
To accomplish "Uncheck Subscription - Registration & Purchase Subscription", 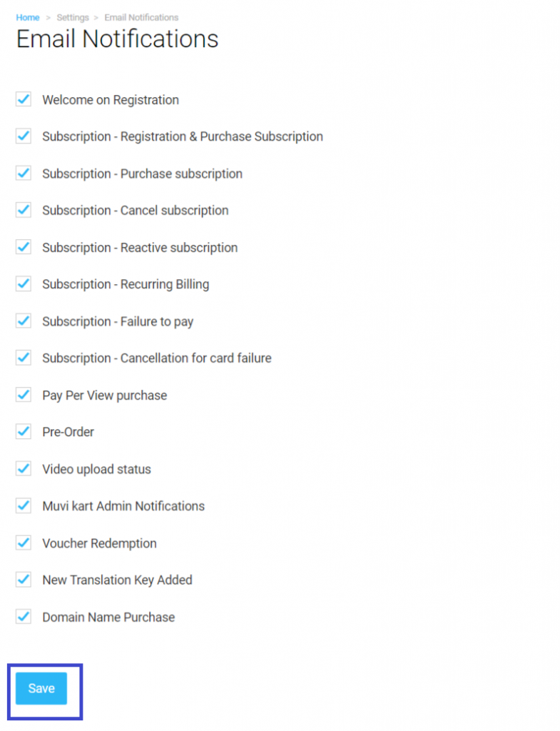I will 24,136.
